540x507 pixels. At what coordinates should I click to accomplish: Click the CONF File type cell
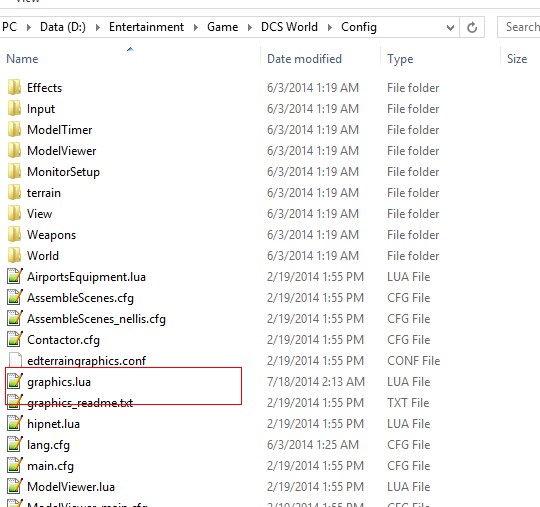click(x=414, y=361)
